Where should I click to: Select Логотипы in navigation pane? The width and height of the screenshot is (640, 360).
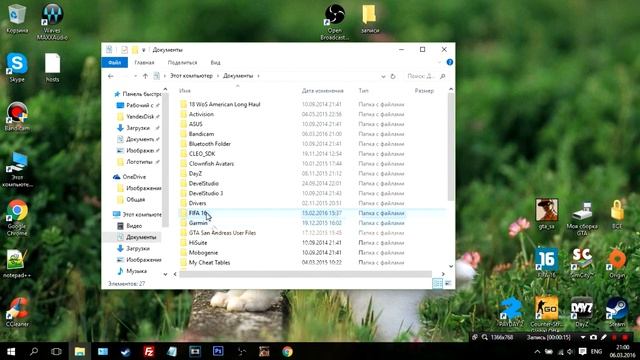[138, 162]
